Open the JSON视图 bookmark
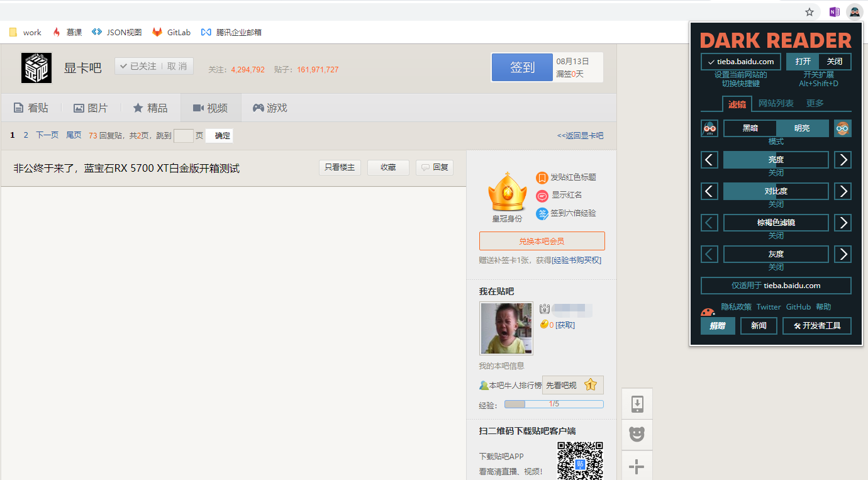The height and width of the screenshot is (480, 868). (117, 32)
